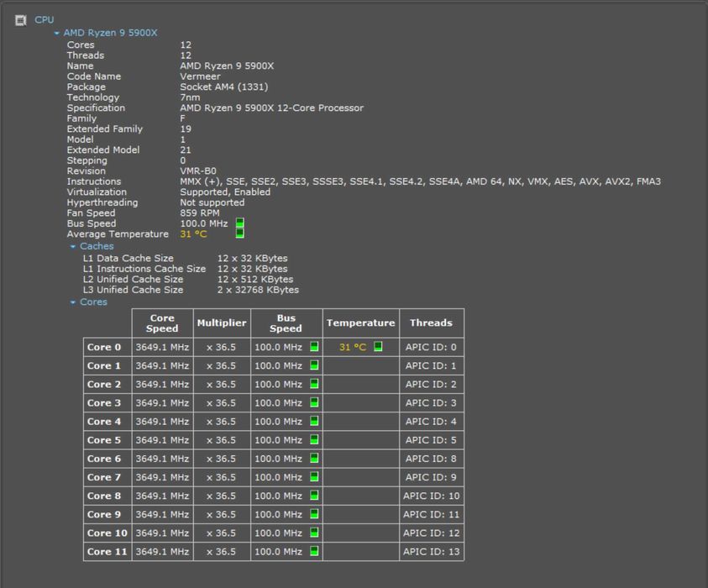Select the Temperature column header
The height and width of the screenshot is (588, 708).
(x=361, y=323)
